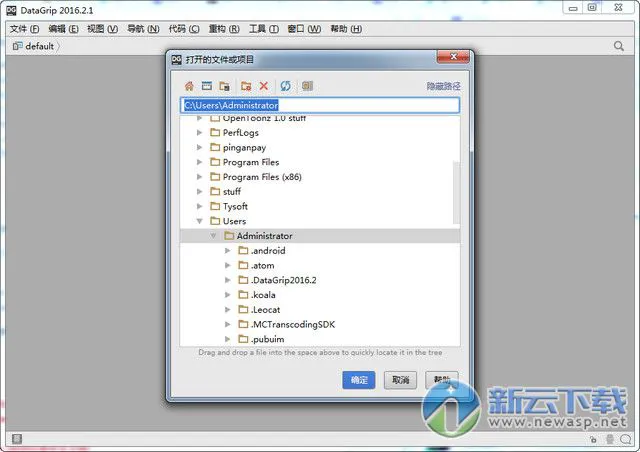Close the open file dialog
Viewport: 640px width, 452px height.
(x=453, y=57)
